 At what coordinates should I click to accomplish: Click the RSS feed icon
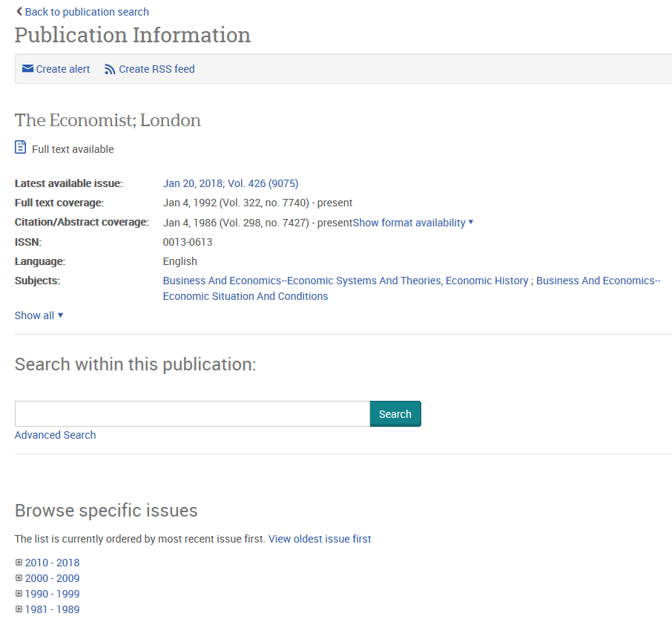pos(110,69)
